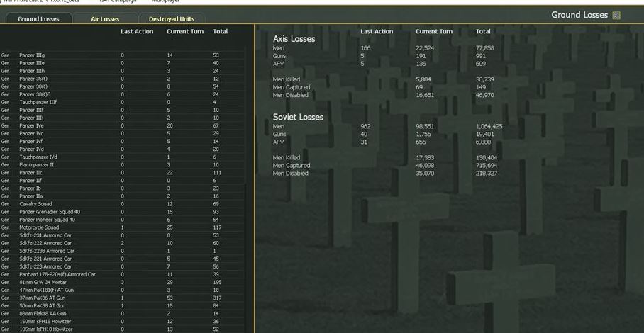Select the Panhard 178-P204(f) Armored Car row
The height and width of the screenshot is (333, 644).
coord(123,274)
